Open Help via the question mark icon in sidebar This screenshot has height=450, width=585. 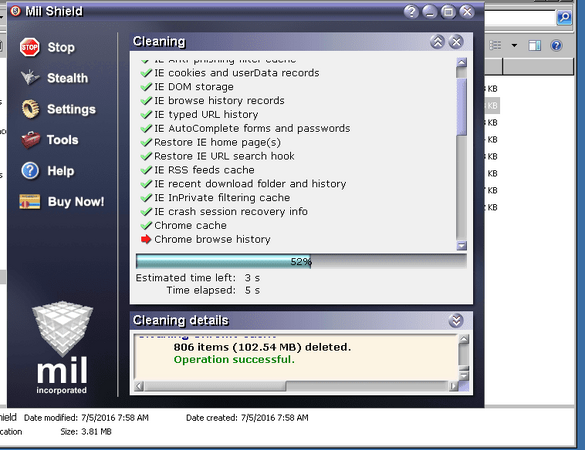30,171
